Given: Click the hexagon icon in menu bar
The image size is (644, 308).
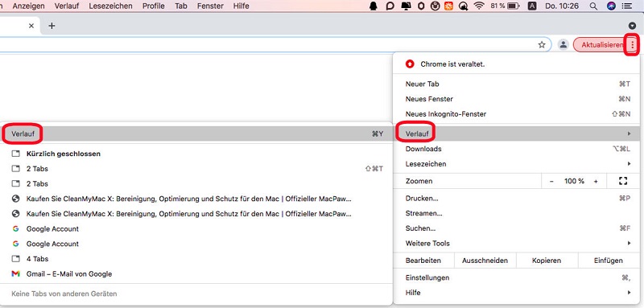Looking at the screenshot, I should coord(421,6).
